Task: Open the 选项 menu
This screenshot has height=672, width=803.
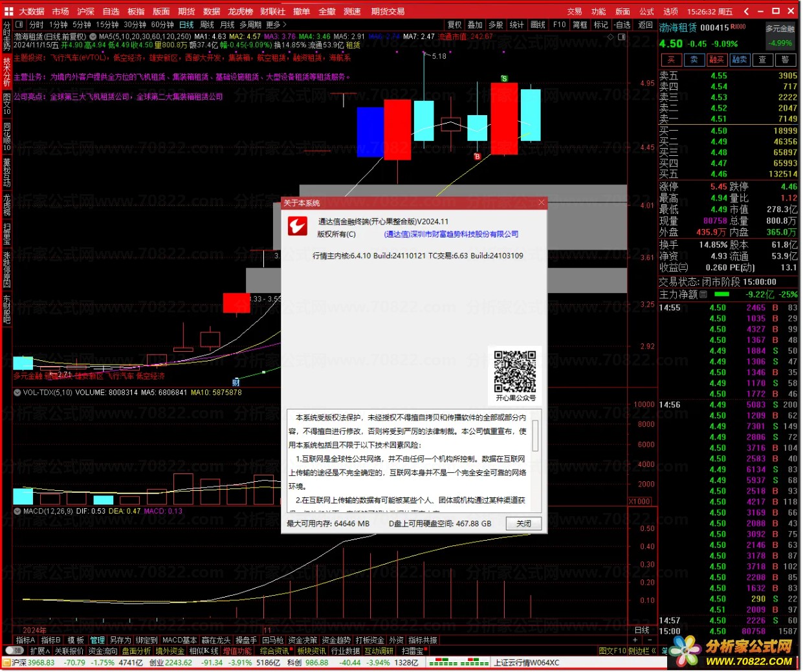Action: pos(671,11)
